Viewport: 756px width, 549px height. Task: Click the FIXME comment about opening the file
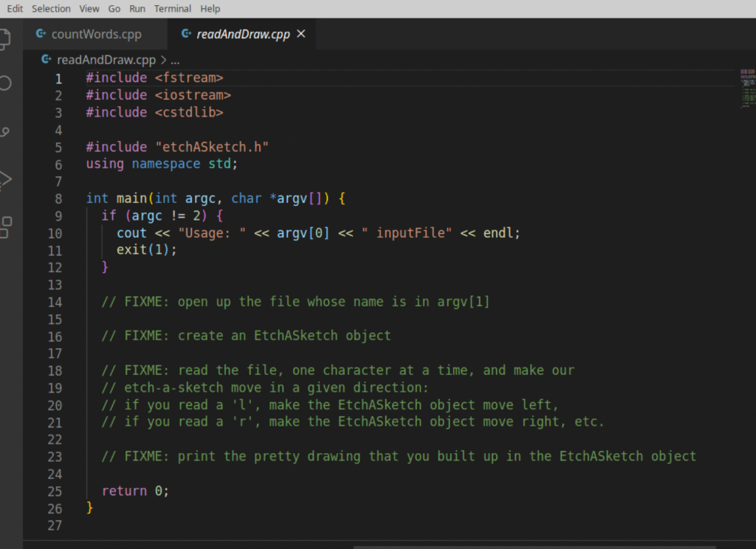pos(295,302)
